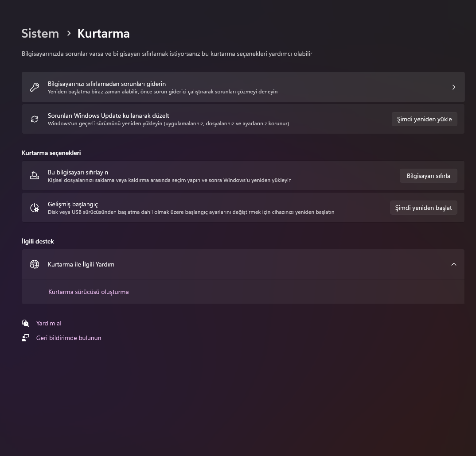The image size is (476, 456).
Task: Open the 'Geri bildirimde bulunun' text link
Action: pyautogui.click(x=69, y=338)
